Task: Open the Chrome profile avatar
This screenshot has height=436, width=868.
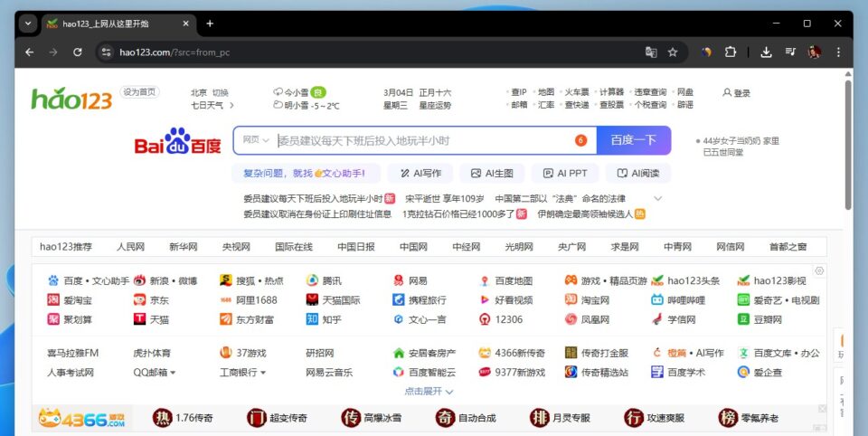Action: (x=815, y=52)
